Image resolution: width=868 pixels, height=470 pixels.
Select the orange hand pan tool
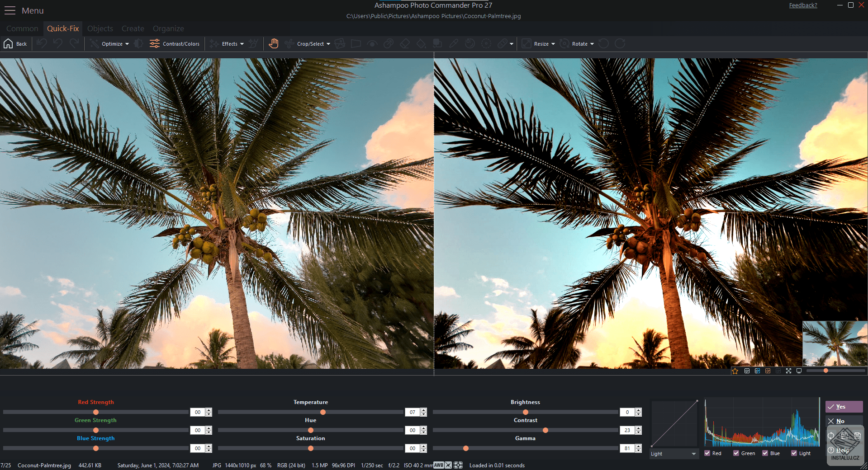click(273, 44)
